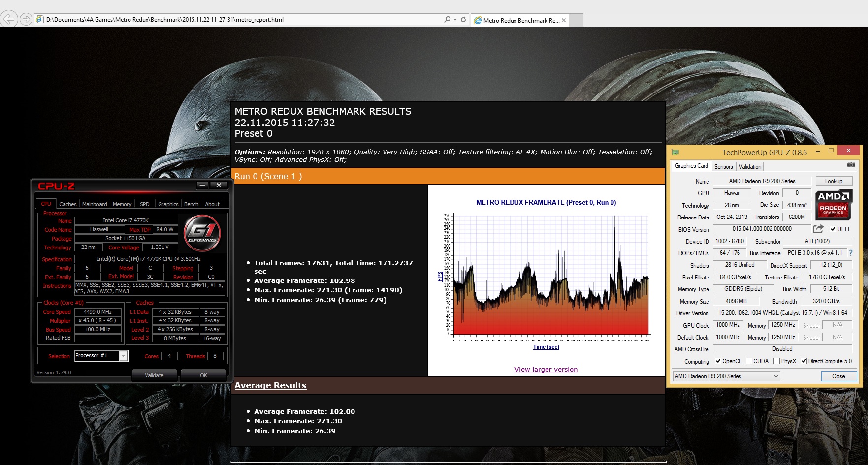Switch to the Caches tab in CPU-Z
868x465 pixels.
pos(67,204)
